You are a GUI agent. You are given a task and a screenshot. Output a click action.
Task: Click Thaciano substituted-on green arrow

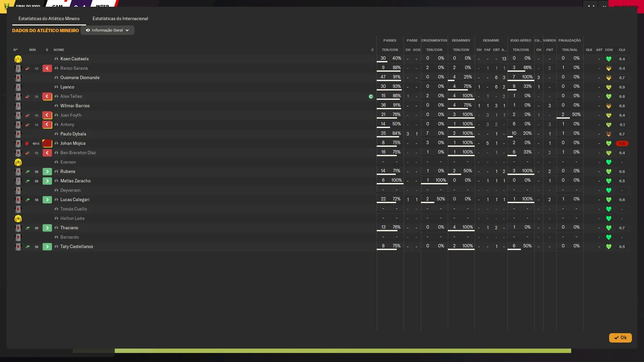pyautogui.click(x=28, y=228)
